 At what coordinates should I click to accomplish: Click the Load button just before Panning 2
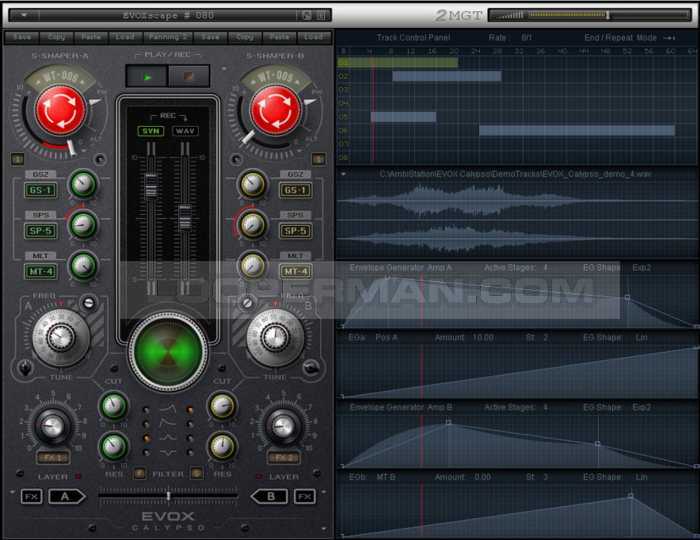[x=125, y=37]
